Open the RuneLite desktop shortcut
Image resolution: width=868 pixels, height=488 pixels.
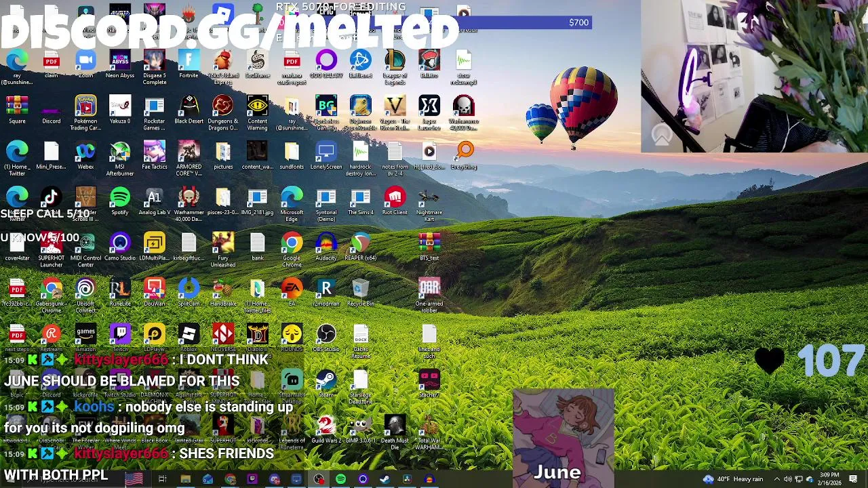120,292
